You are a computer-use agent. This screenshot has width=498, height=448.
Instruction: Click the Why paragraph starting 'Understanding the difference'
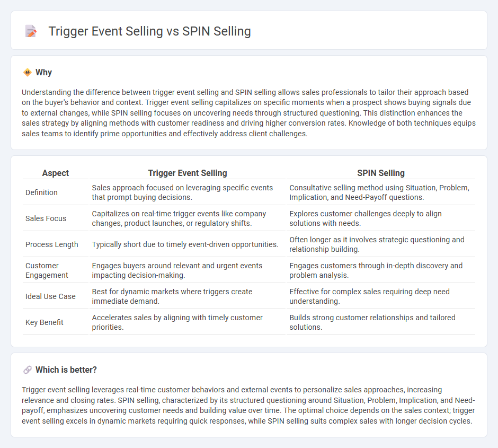[248, 113]
